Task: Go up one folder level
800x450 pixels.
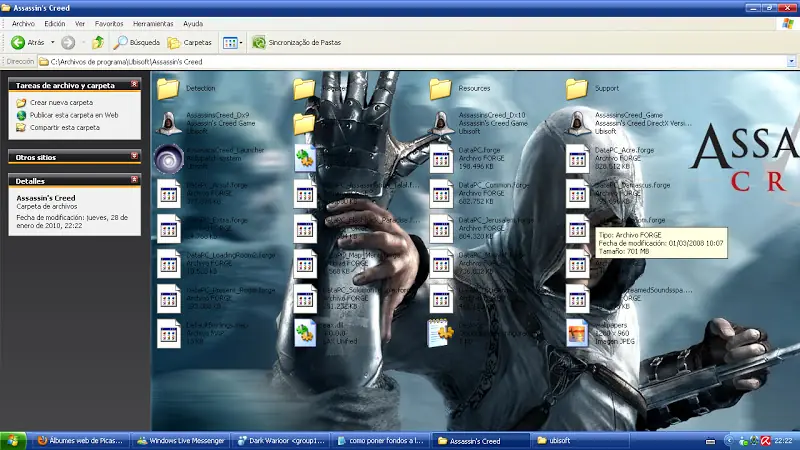Action: 97,42
